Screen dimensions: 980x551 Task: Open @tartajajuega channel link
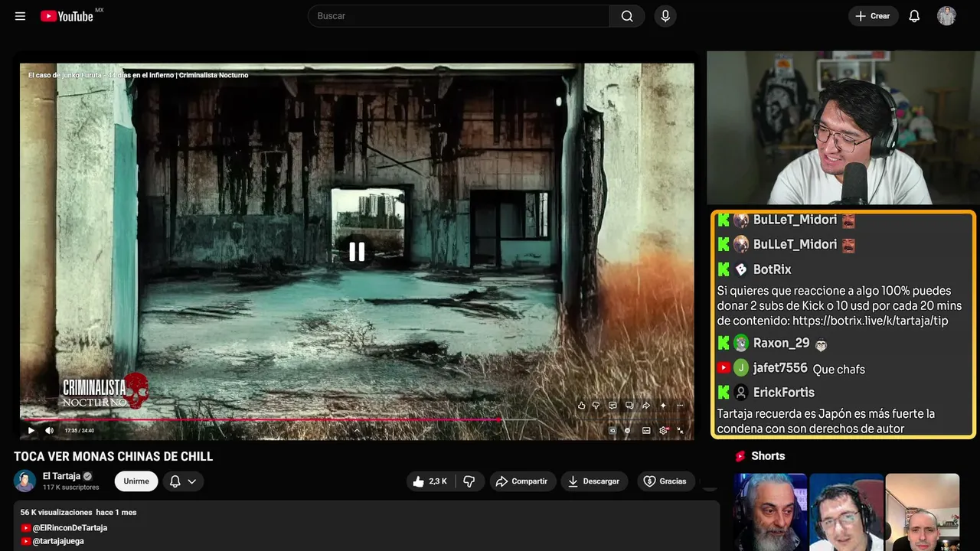58,541
